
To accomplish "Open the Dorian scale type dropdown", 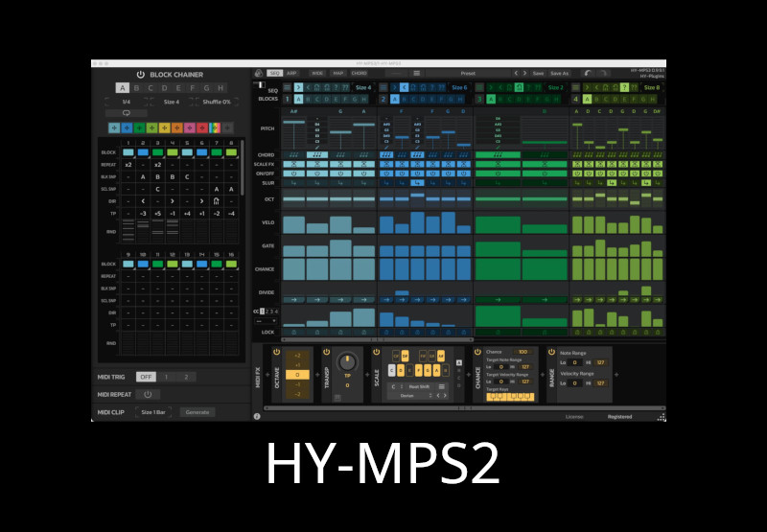I will (x=411, y=396).
